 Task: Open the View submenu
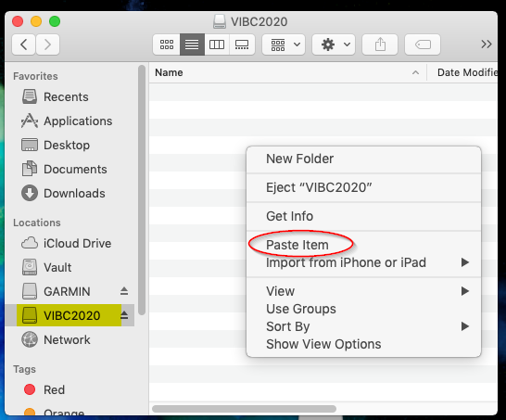click(363, 291)
